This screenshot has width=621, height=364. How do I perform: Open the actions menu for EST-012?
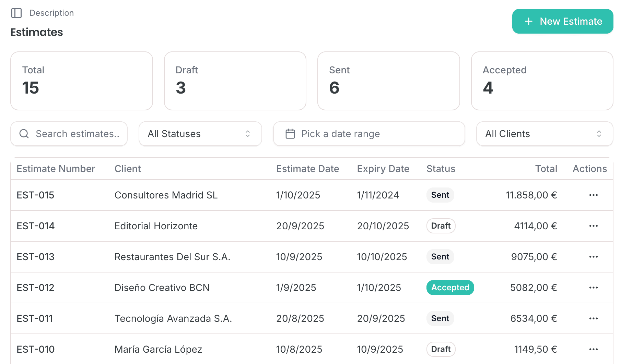point(593,288)
